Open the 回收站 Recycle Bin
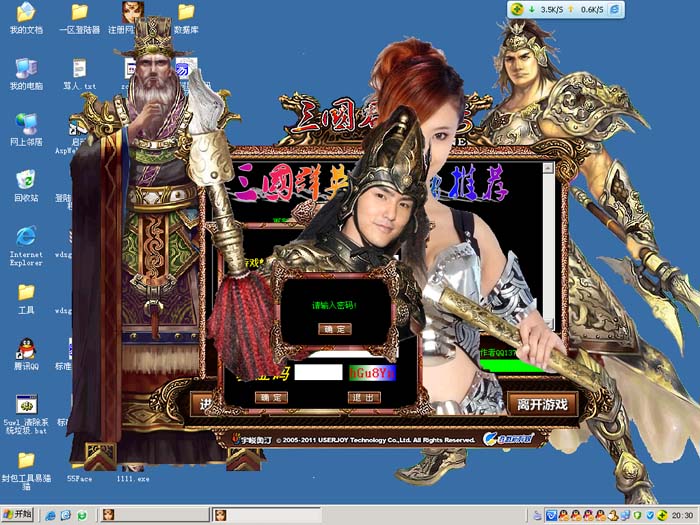 coord(25,184)
